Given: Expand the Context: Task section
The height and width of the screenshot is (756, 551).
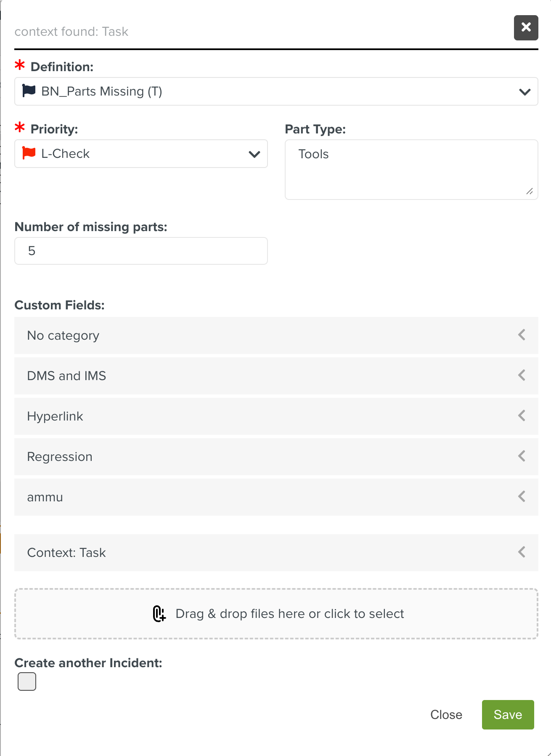Looking at the screenshot, I should click(276, 553).
